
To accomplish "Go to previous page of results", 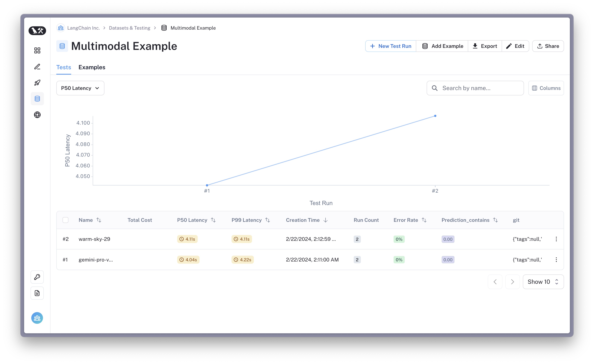I will pyautogui.click(x=495, y=282).
